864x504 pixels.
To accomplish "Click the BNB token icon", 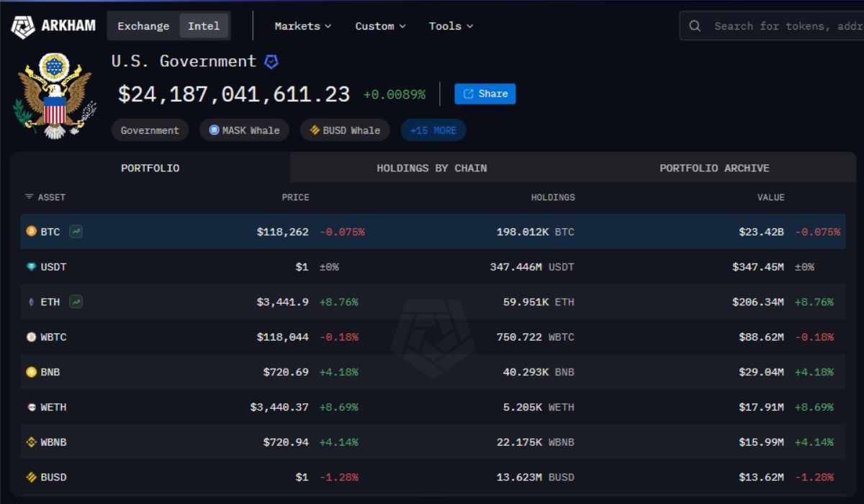I will [x=31, y=372].
